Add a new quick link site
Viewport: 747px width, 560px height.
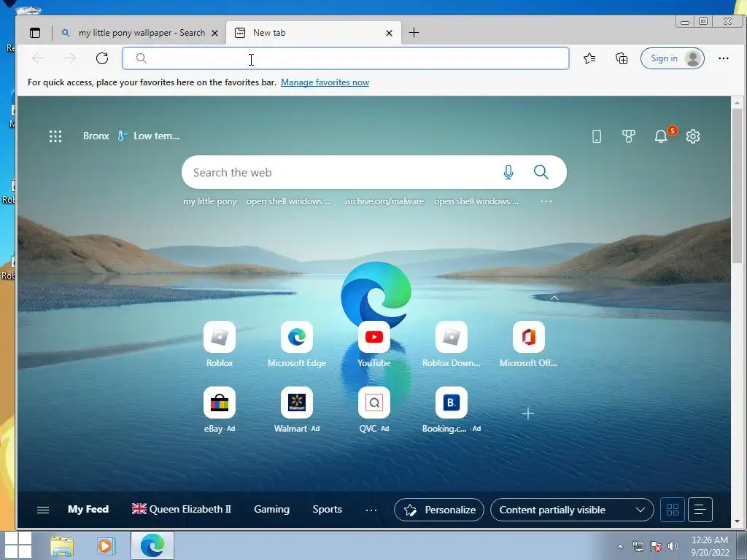528,413
